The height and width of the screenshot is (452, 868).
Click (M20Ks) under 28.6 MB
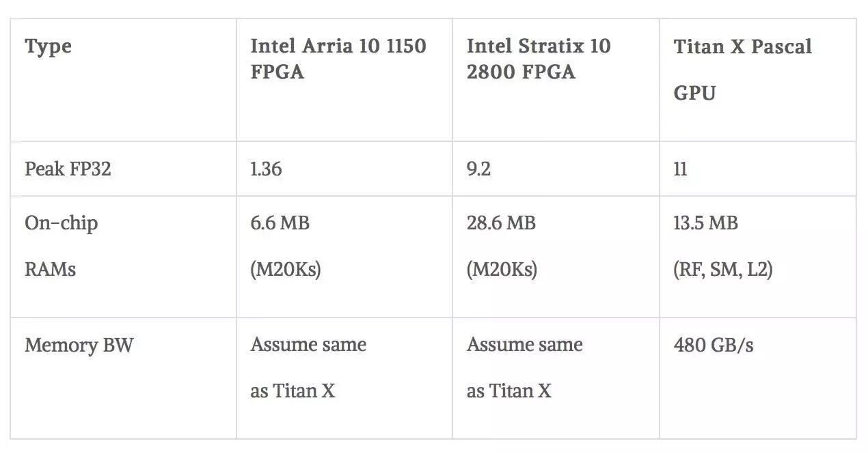pyautogui.click(x=502, y=270)
